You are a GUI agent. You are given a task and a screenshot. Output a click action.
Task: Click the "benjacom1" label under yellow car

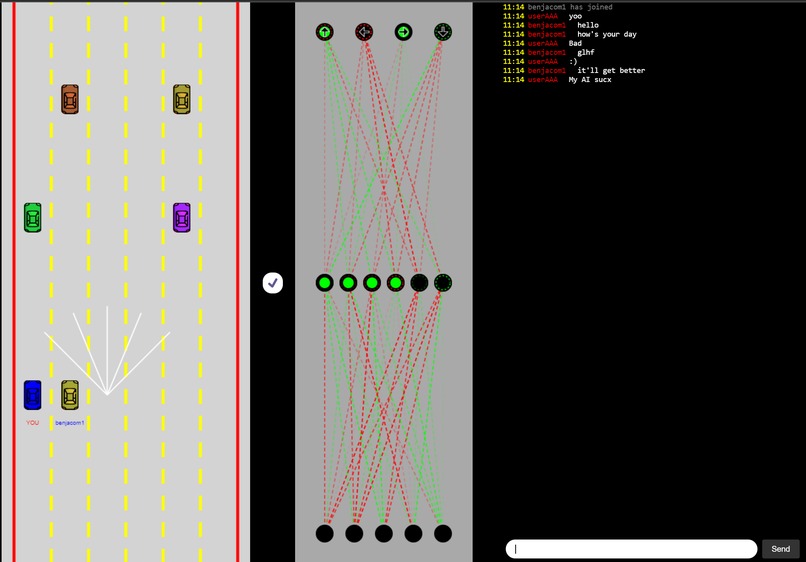coord(70,423)
